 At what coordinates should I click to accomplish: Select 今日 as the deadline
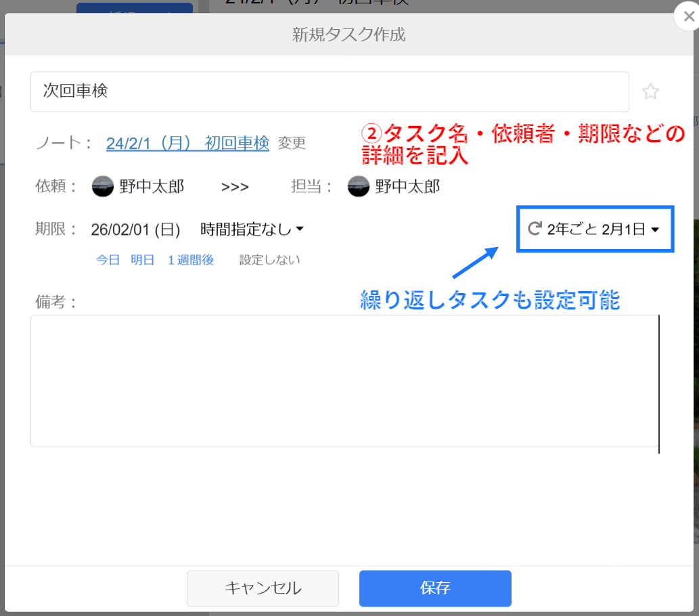coord(108,259)
